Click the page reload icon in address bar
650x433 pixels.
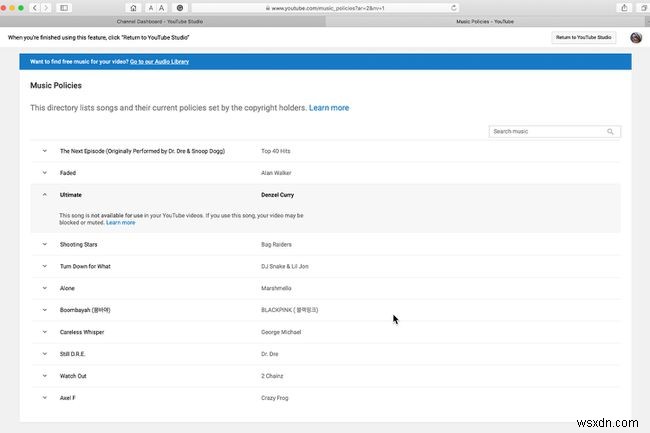click(453, 7)
